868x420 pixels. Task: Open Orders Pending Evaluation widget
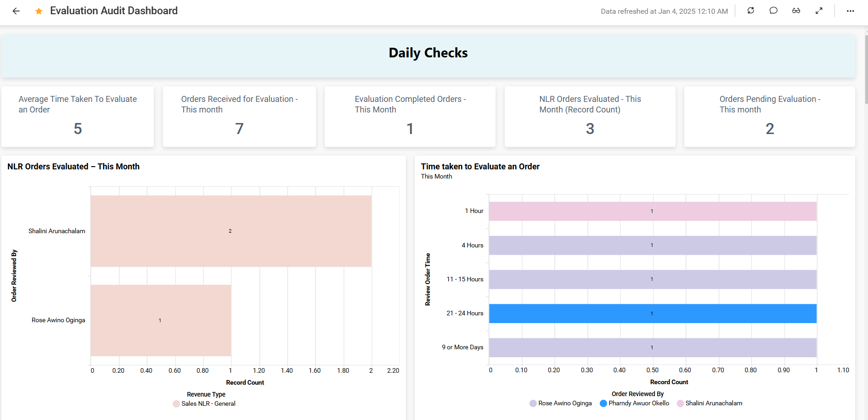click(x=769, y=117)
